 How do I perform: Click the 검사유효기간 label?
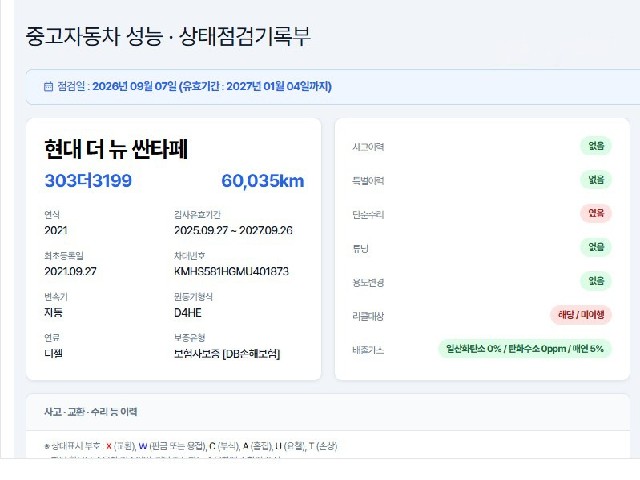(x=197, y=214)
